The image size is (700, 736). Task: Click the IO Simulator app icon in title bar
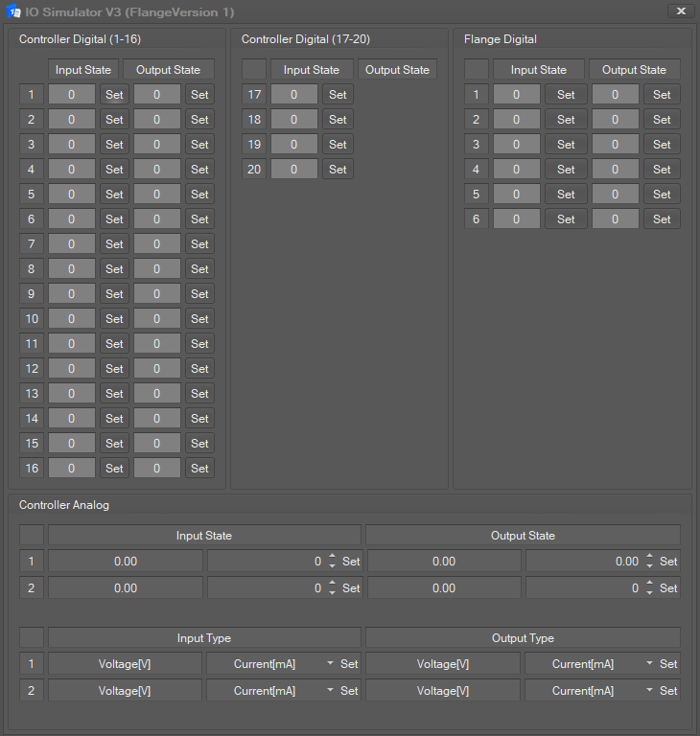point(14,11)
